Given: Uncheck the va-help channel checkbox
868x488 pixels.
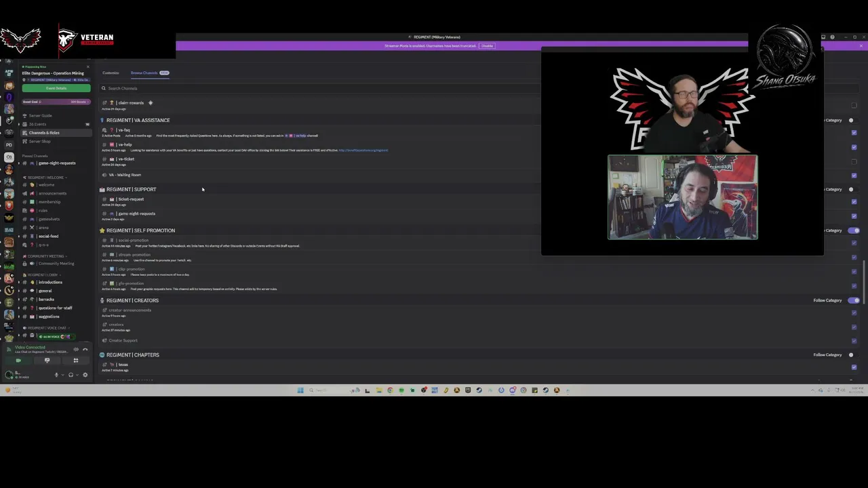Looking at the screenshot, I should 854,147.
